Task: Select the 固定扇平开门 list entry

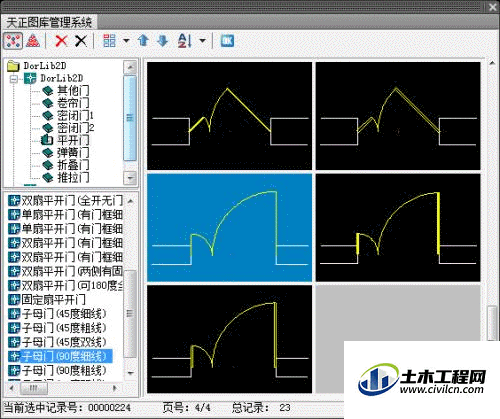Action: click(47, 300)
